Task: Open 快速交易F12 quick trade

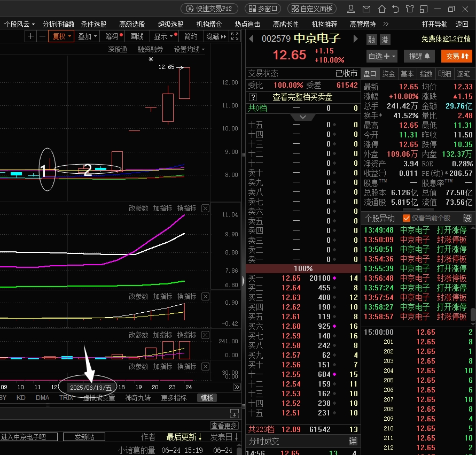Action: 209,9
